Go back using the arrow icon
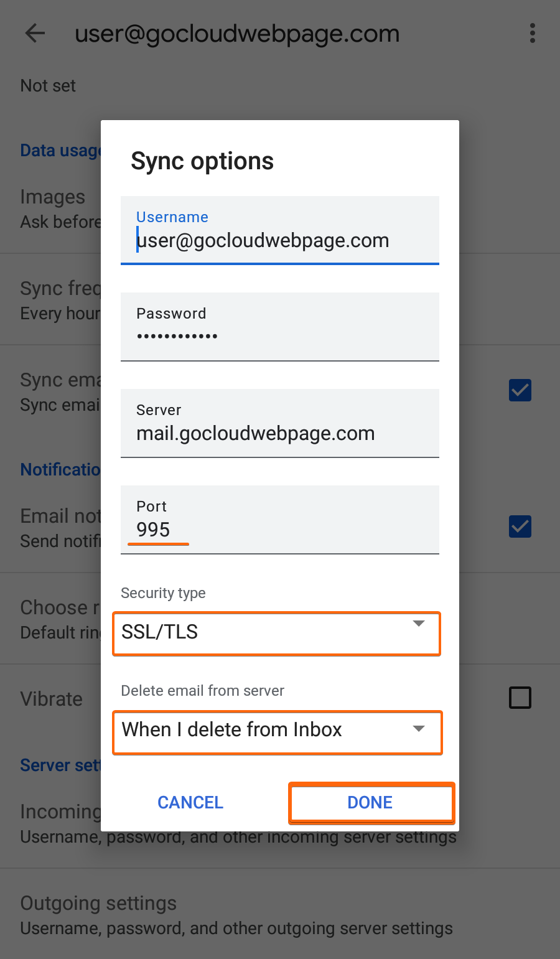 [x=35, y=34]
